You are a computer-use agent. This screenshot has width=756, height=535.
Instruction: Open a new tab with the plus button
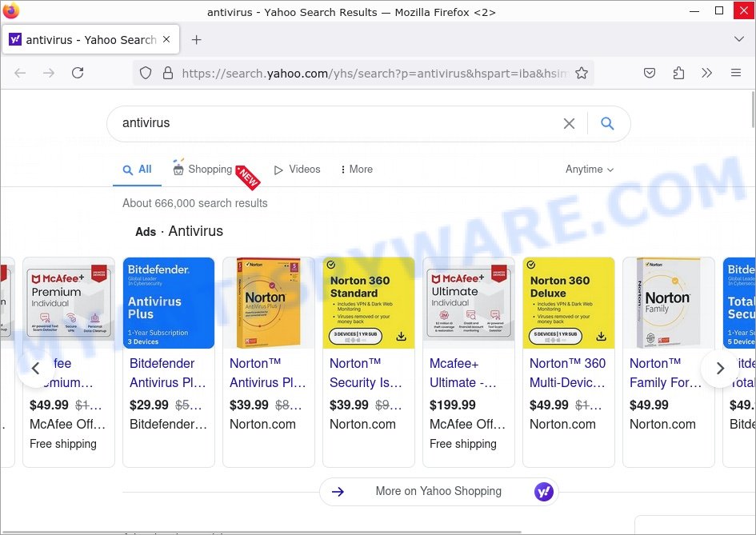(x=196, y=39)
